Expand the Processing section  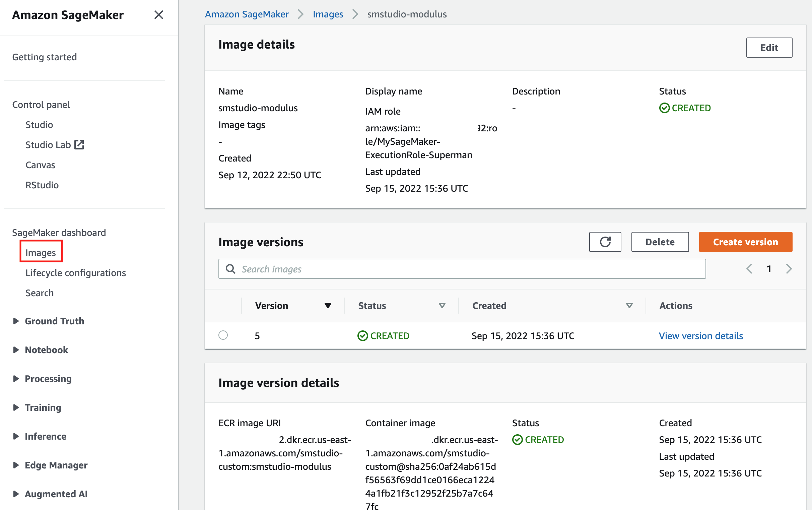[16, 379]
